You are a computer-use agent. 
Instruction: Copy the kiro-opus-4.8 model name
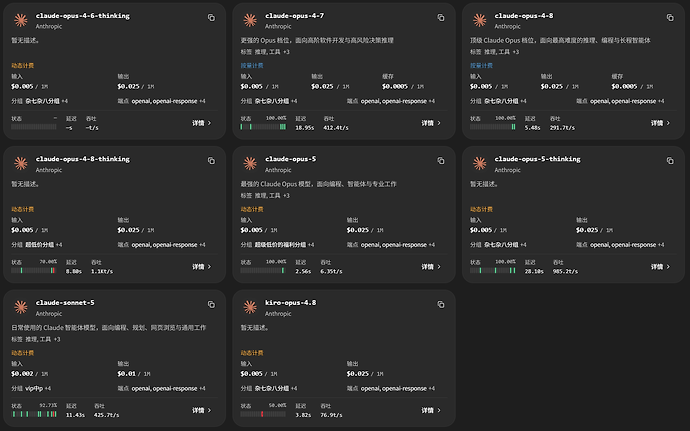440,305
